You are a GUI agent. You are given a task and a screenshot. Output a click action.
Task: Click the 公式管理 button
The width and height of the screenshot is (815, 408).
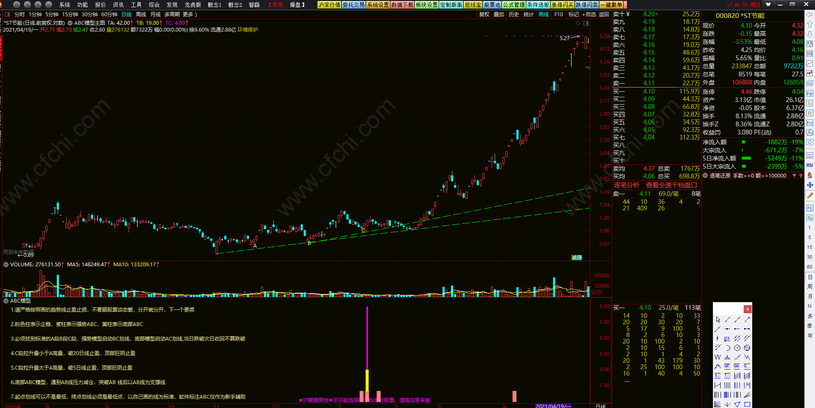[x=515, y=5]
